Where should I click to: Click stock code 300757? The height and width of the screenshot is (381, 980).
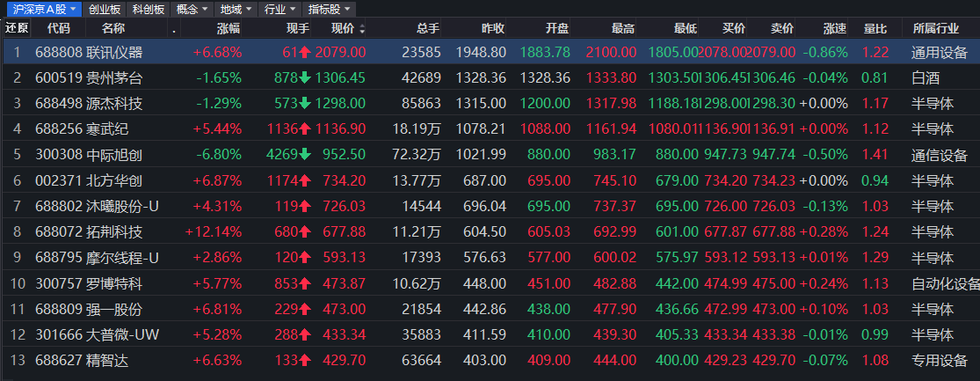pyautogui.click(x=59, y=283)
